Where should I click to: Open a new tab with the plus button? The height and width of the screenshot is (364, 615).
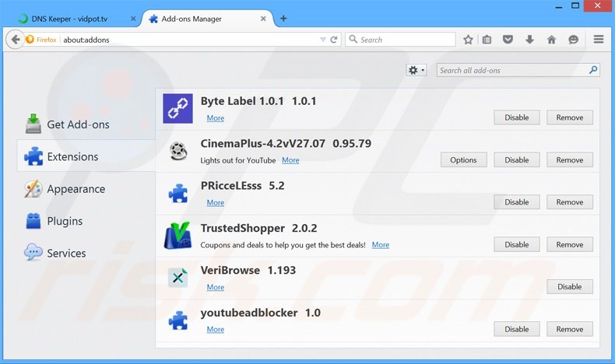pyautogui.click(x=283, y=19)
